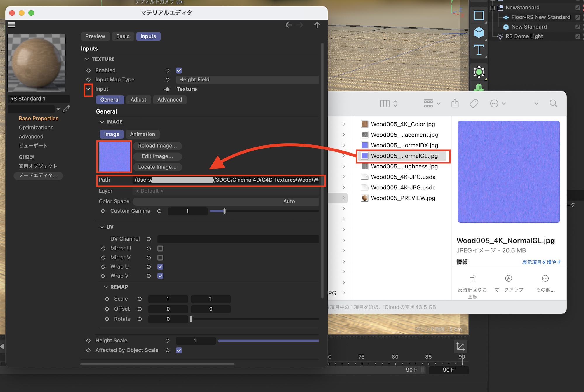Click the Finder tag icon
The height and width of the screenshot is (392, 584).
tap(474, 103)
